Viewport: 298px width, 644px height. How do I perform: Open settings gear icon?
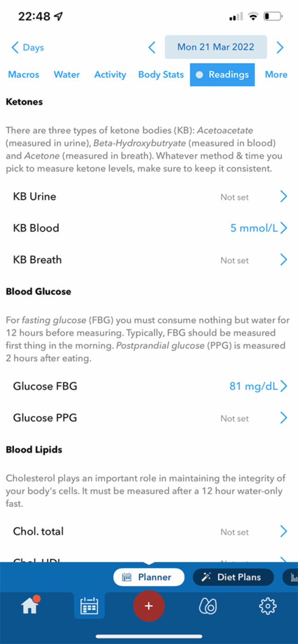coord(268,606)
